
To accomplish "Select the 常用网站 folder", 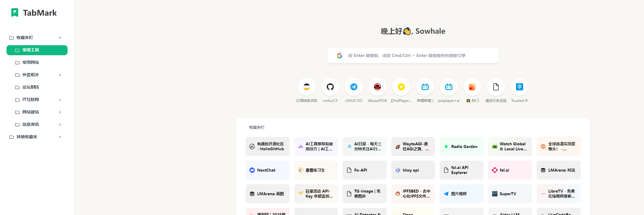I will [x=37, y=62].
